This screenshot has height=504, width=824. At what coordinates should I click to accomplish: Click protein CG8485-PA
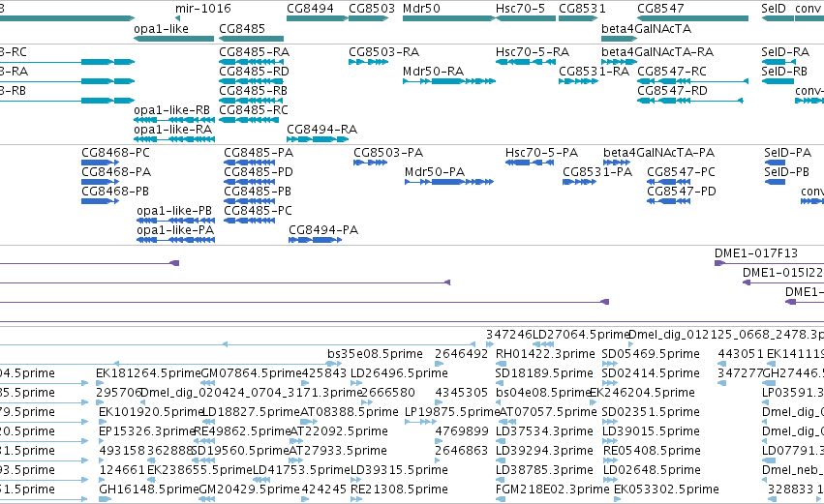[250, 163]
